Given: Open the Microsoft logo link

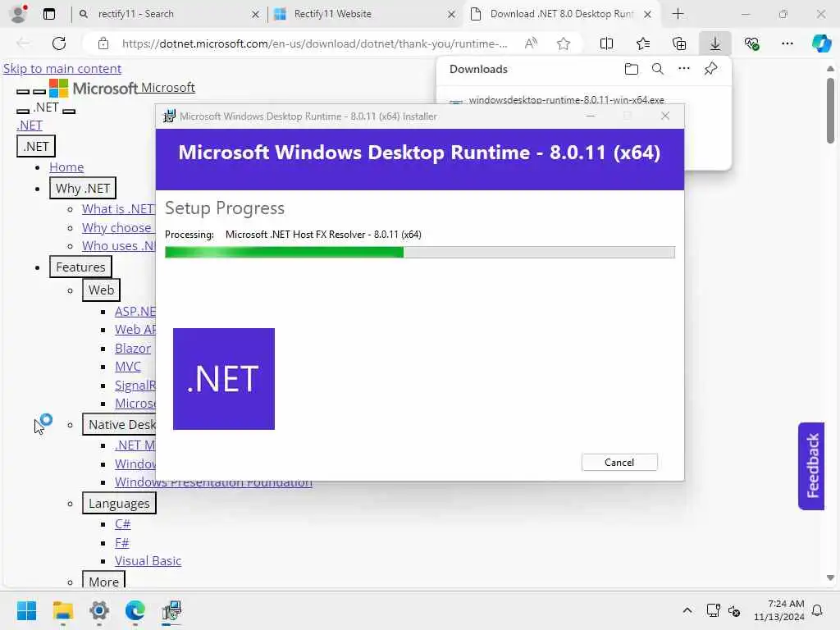Looking at the screenshot, I should (x=122, y=87).
